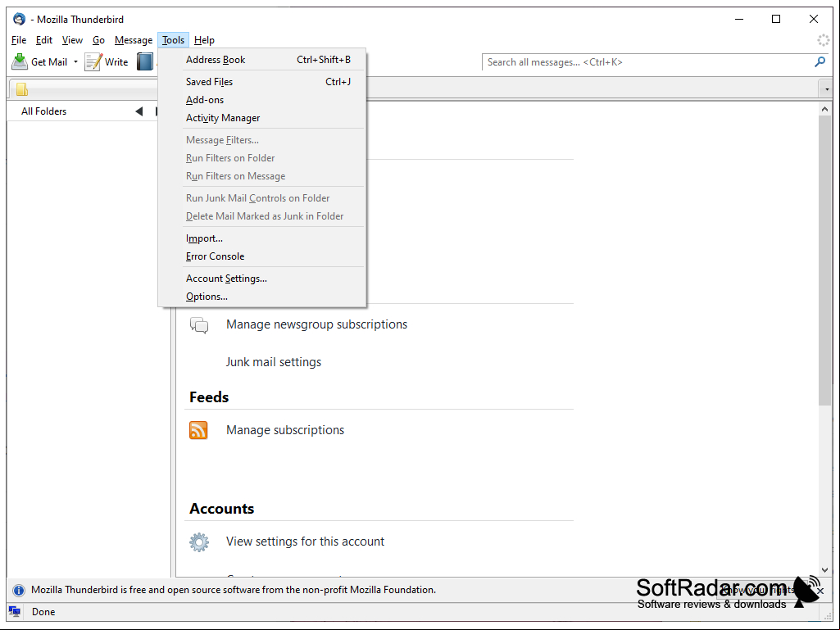This screenshot has width=840, height=630.
Task: Open the tab list dropdown arrow
Action: [827, 89]
